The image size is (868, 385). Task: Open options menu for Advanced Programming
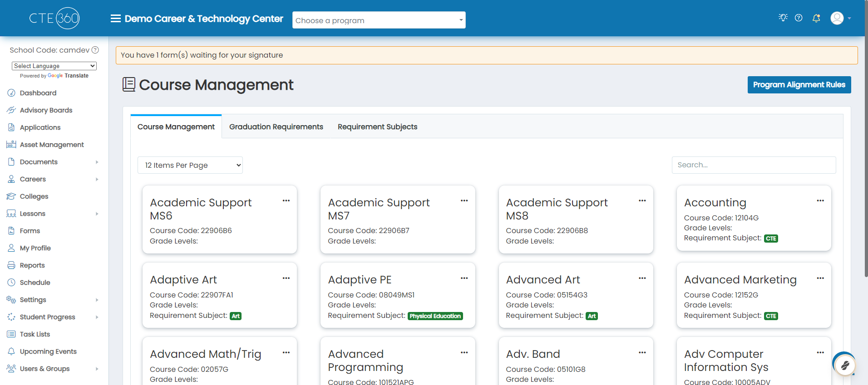coord(464,352)
